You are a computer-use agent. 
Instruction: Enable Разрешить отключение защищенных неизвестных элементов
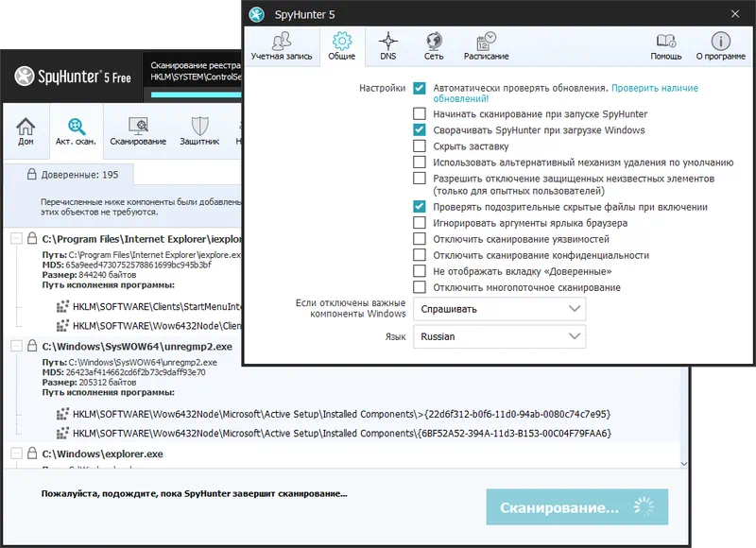click(420, 178)
